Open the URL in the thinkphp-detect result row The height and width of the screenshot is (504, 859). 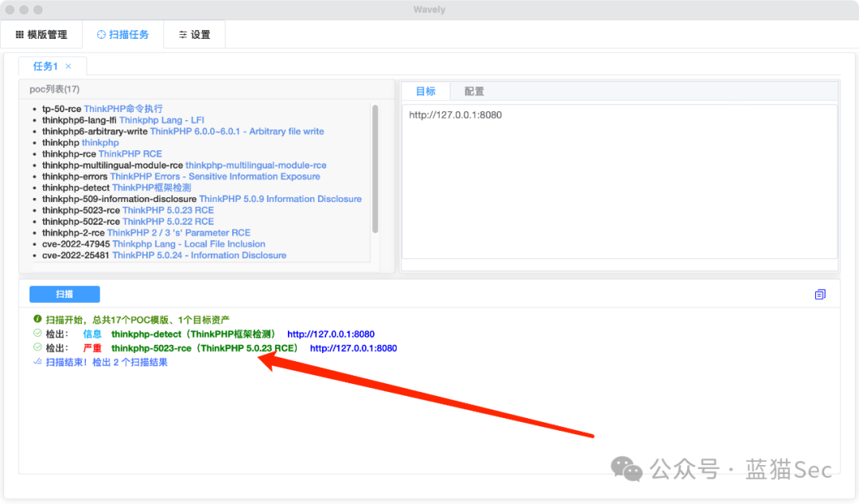331,334
